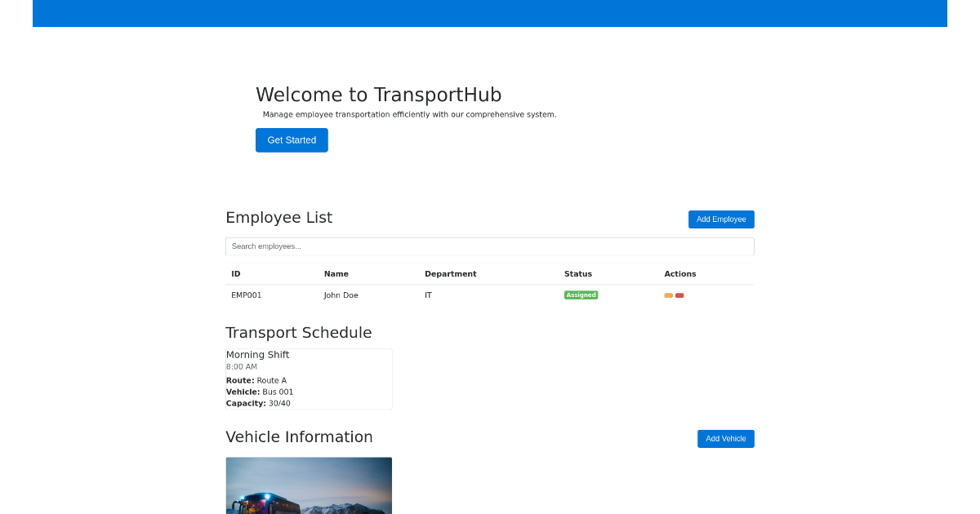Viewport: 980px width, 514px height.
Task: Click the green Assigned status badge
Action: (581, 295)
